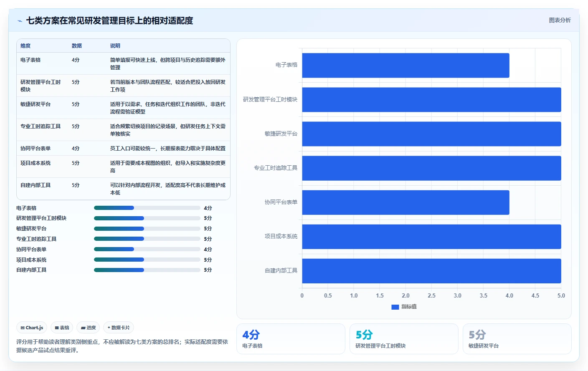
Task: Click description starting 可以针对内部流程开发
Action: tap(168, 189)
